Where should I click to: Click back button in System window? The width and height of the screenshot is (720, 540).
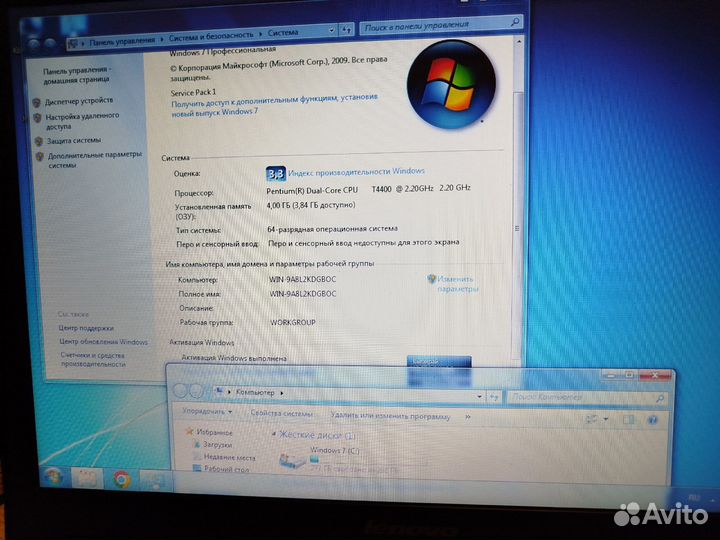coord(33,45)
